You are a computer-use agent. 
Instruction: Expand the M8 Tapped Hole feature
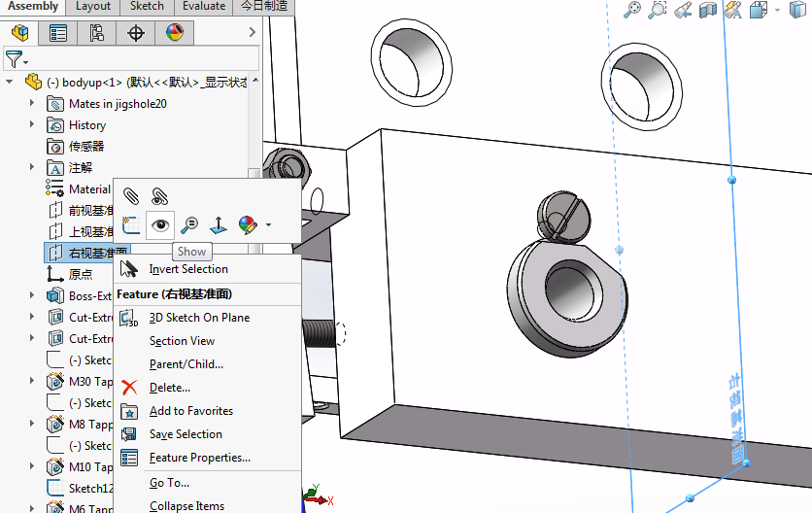(x=32, y=424)
